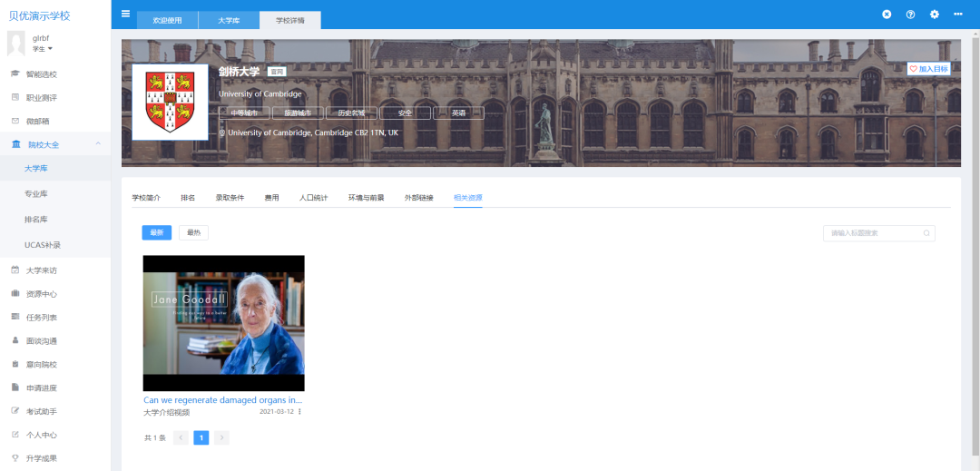Click the 官网 official website button
980x471 pixels.
[277, 72]
